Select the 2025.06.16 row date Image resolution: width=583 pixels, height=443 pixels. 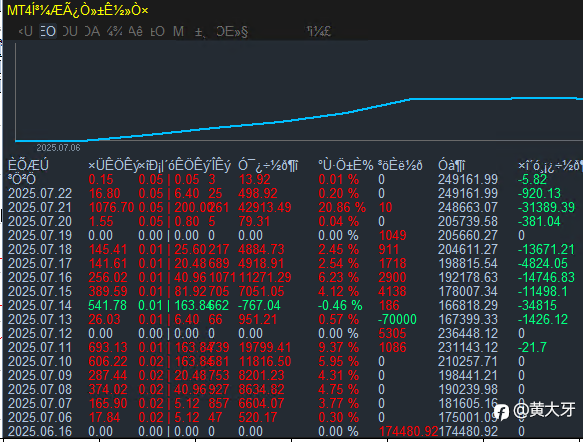[x=40, y=431]
